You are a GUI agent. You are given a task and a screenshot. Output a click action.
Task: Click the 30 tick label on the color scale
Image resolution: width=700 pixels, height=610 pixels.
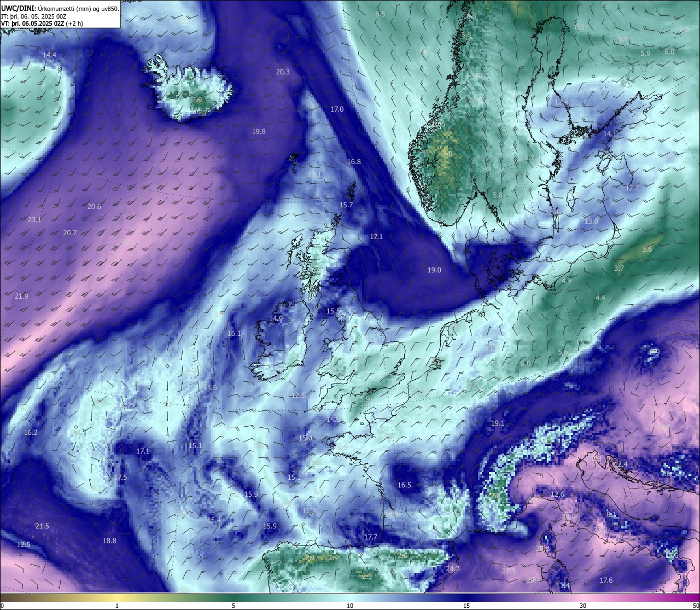pyautogui.click(x=583, y=606)
